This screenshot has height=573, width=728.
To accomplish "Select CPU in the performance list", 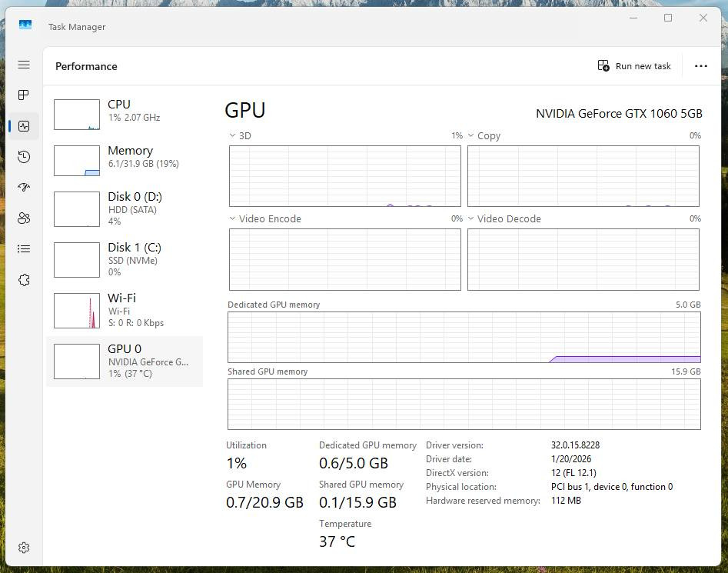I will 125,114.
